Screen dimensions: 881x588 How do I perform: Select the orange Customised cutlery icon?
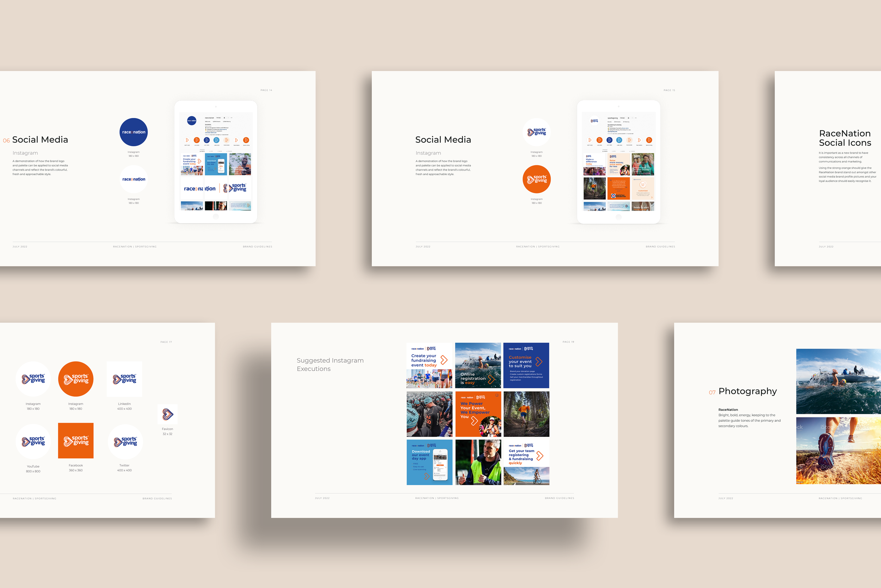tap(643, 184)
